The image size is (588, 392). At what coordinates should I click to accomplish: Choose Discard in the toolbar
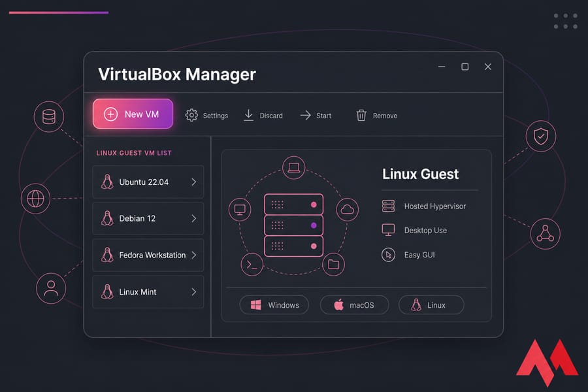click(x=271, y=116)
